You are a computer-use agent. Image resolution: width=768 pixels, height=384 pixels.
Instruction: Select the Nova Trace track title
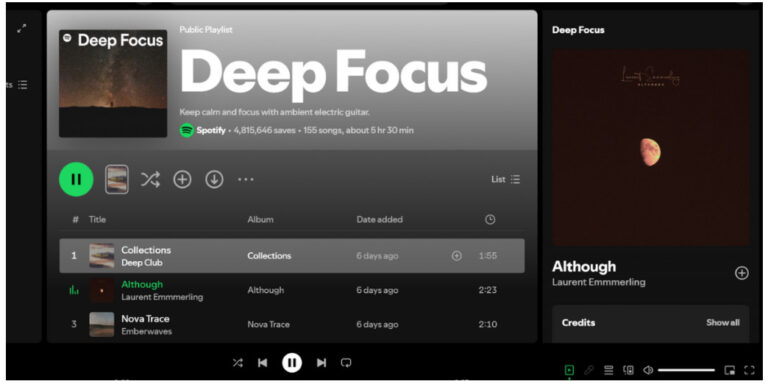coord(145,318)
